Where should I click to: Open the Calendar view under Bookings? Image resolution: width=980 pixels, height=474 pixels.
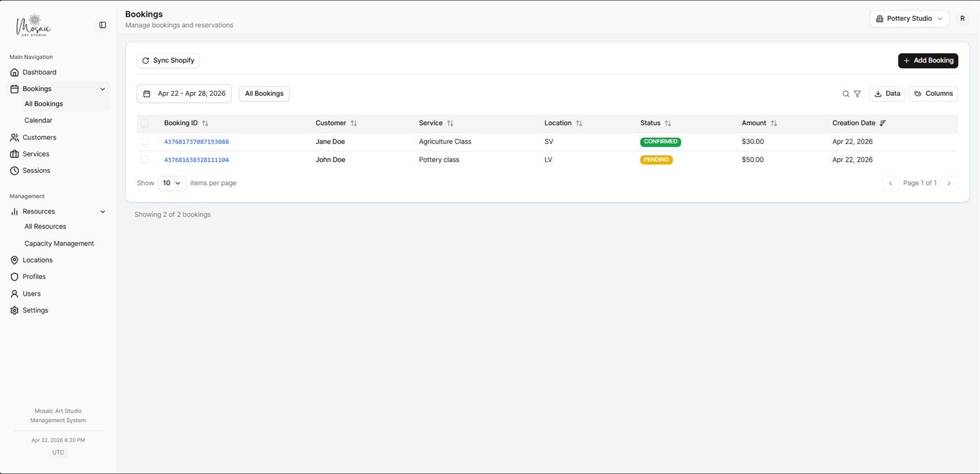(38, 120)
